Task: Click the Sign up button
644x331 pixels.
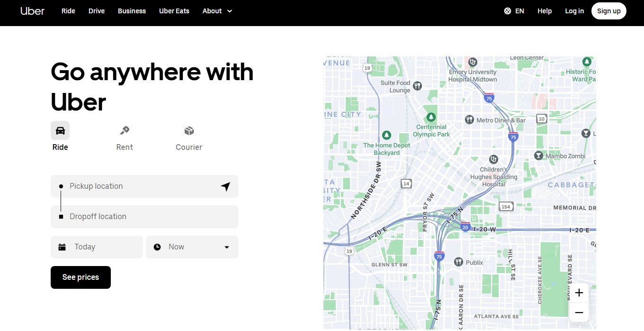Action: point(609,11)
